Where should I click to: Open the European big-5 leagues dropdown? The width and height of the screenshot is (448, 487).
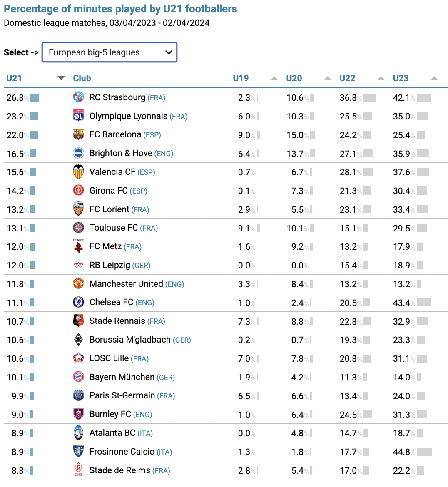[x=110, y=52]
